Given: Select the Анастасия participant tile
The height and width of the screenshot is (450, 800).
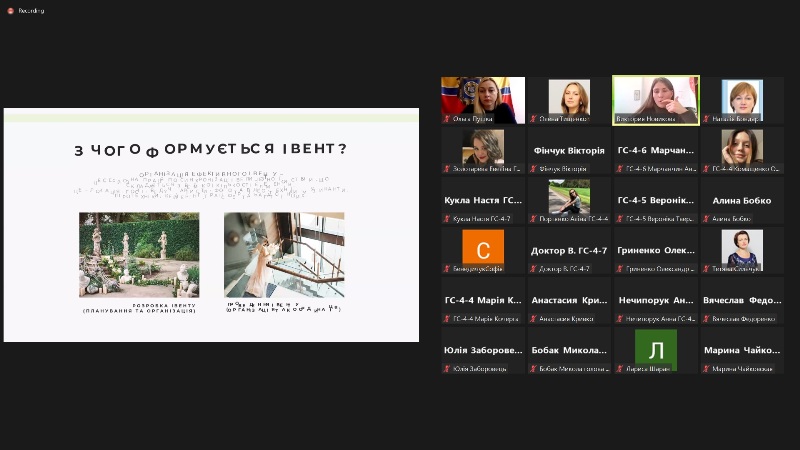Looking at the screenshot, I should (x=569, y=300).
